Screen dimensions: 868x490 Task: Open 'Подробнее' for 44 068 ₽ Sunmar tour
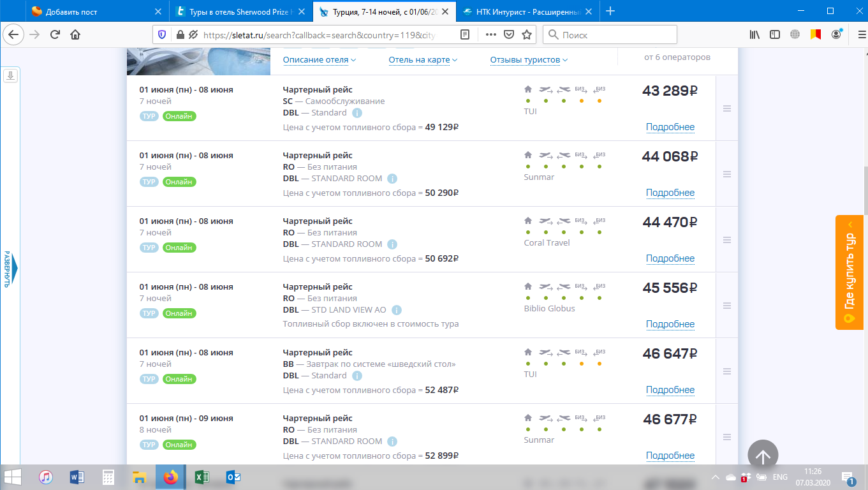(670, 193)
